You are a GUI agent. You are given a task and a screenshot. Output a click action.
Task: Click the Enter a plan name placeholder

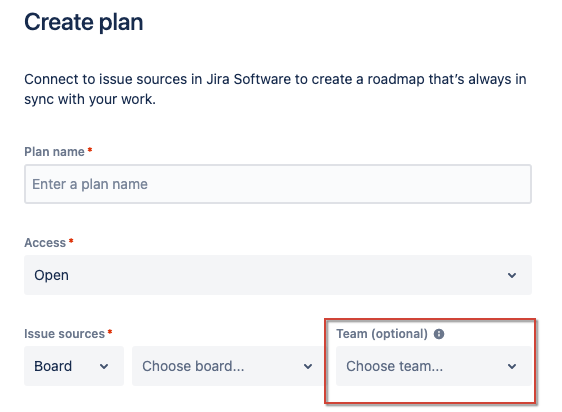coord(90,184)
